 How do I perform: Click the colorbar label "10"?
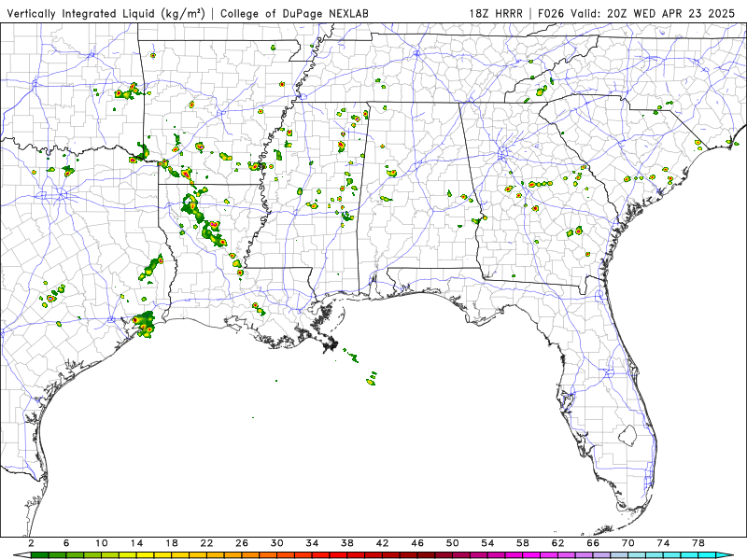(x=102, y=543)
